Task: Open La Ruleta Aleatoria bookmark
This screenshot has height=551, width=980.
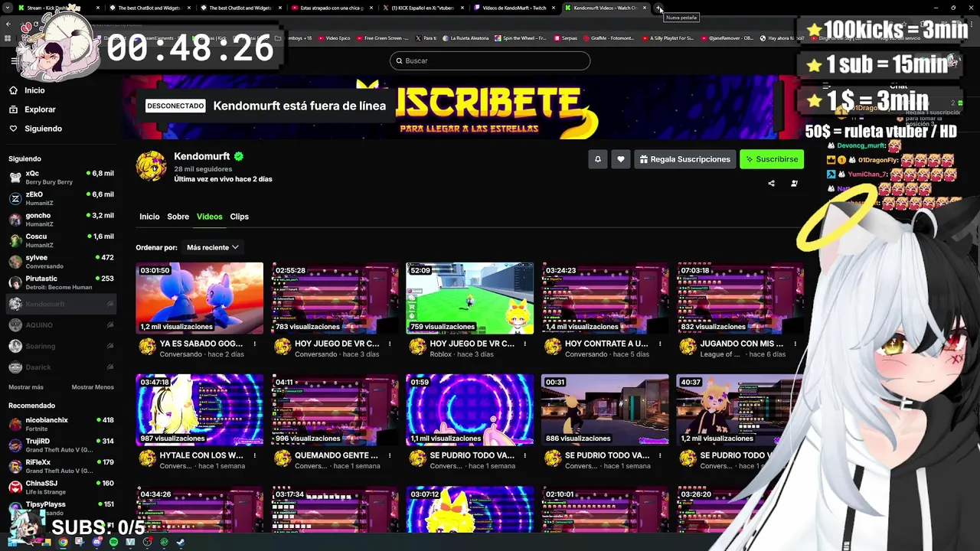Action: tap(467, 37)
